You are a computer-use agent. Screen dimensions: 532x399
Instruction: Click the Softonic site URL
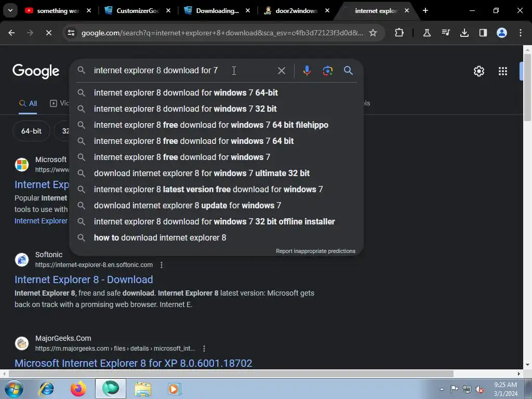(94, 264)
